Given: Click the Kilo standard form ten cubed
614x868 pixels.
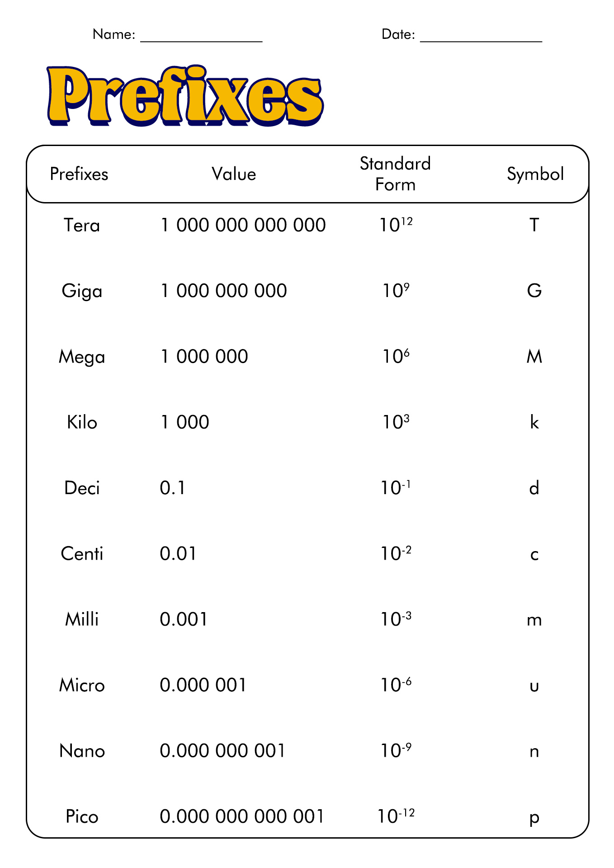Looking at the screenshot, I should coord(396,421).
